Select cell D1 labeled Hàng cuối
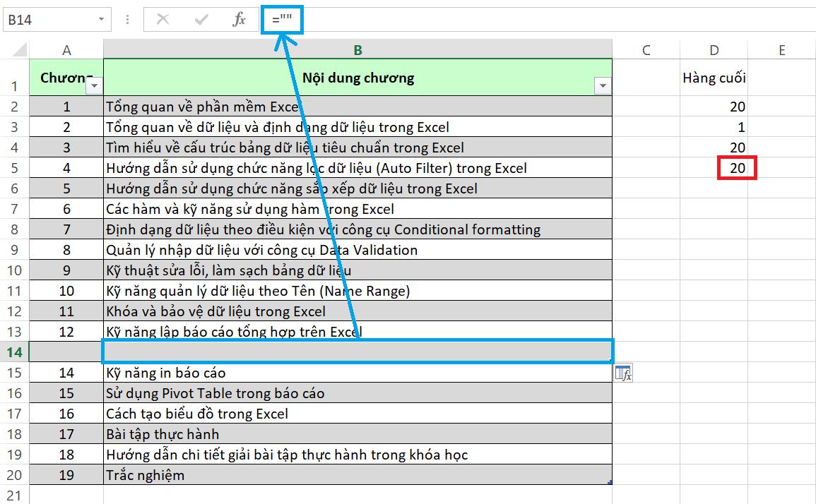 click(714, 78)
